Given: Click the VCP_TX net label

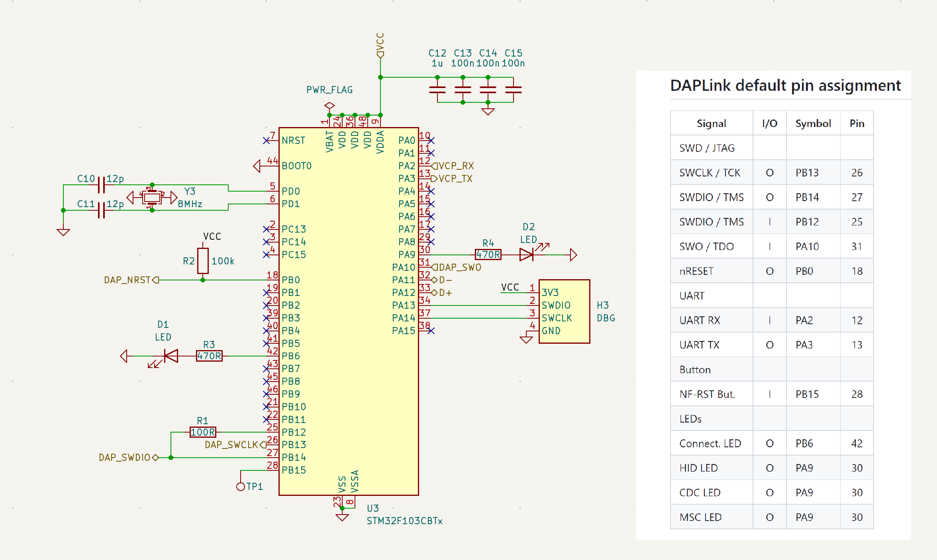Looking at the screenshot, I should (x=452, y=178).
